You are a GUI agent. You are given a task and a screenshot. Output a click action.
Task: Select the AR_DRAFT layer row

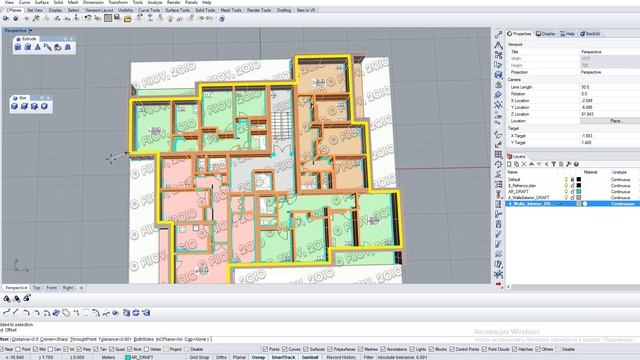572,191
